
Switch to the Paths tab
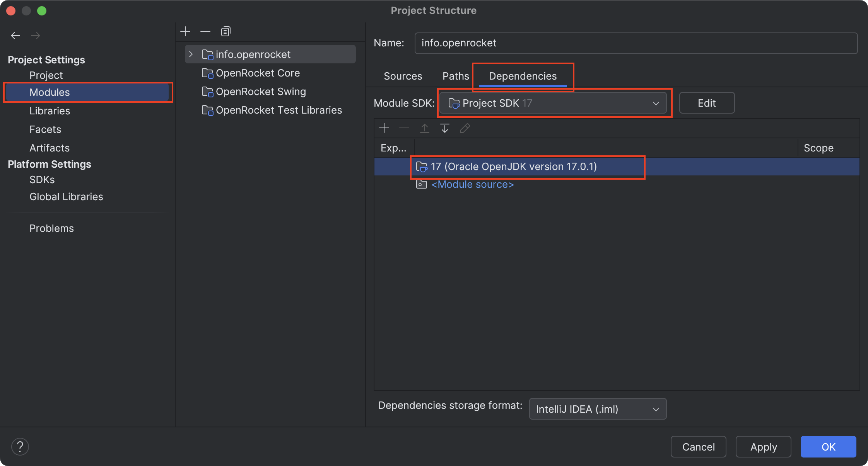pos(455,76)
